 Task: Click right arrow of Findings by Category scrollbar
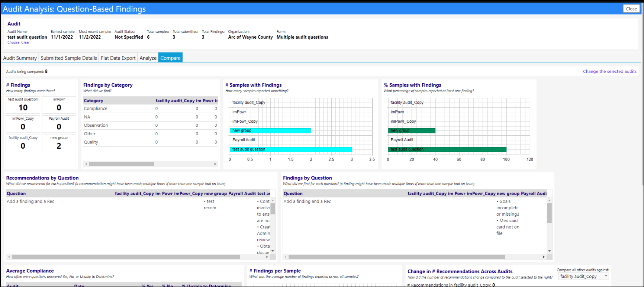215,164
